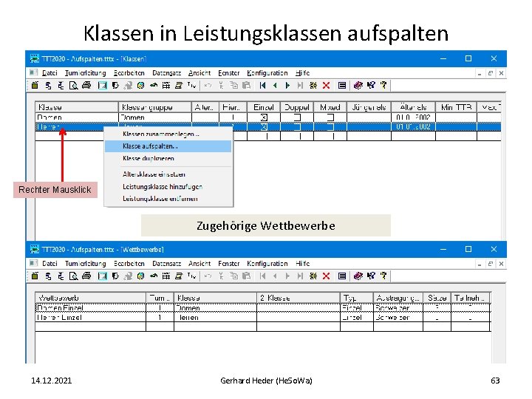Click the 'Tiv' icon in the Klassen toolbar
532x399 pixels.
pos(191,86)
